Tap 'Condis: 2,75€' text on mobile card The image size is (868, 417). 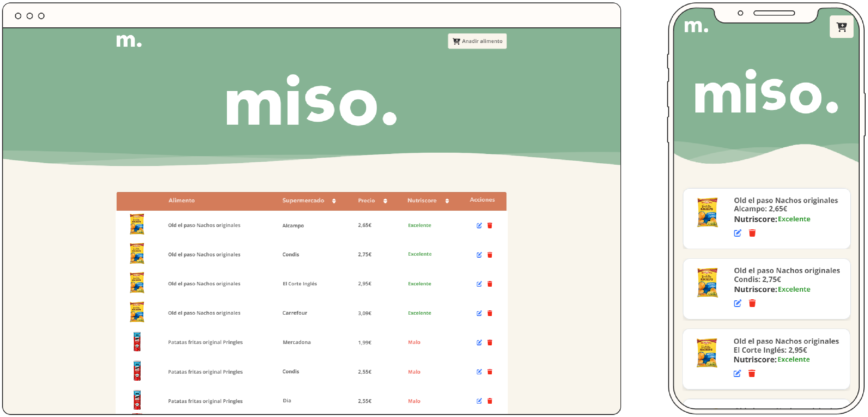pos(757,279)
